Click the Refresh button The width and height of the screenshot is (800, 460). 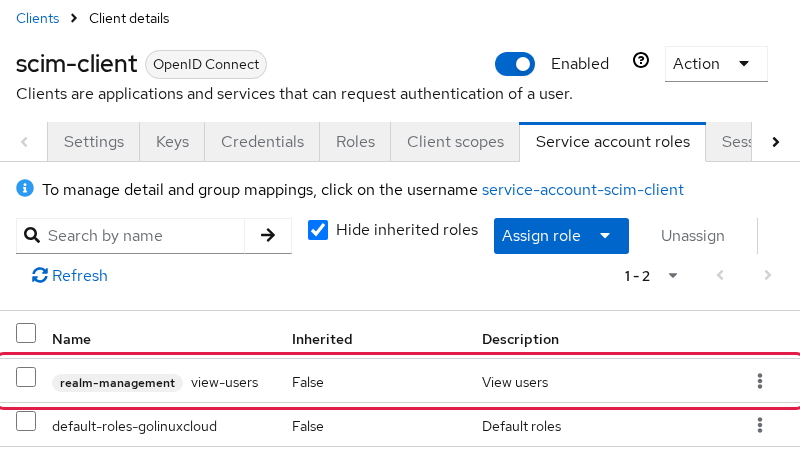[x=70, y=275]
